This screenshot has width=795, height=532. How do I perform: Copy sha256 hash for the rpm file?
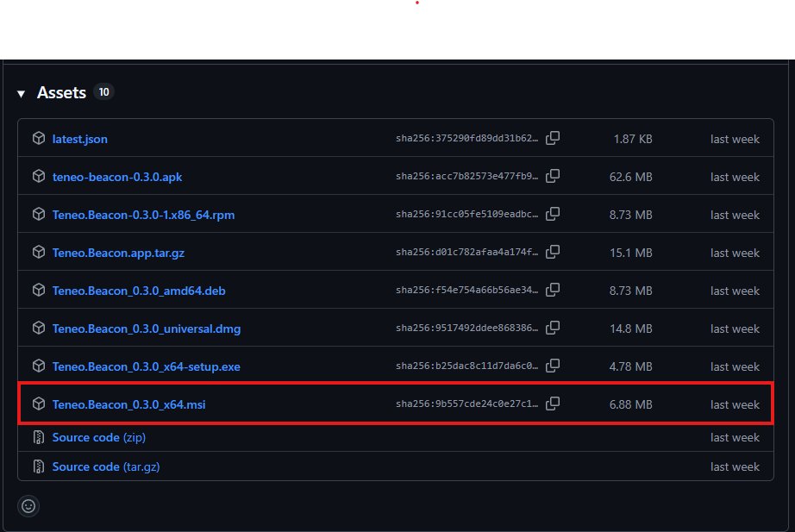(x=553, y=214)
